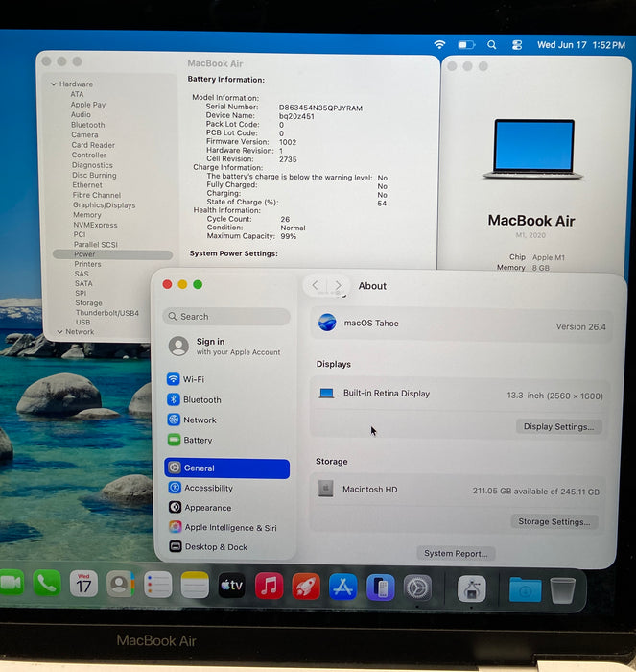
Task: Open the Wi-Fi status icon in menu bar
Action: (439, 44)
